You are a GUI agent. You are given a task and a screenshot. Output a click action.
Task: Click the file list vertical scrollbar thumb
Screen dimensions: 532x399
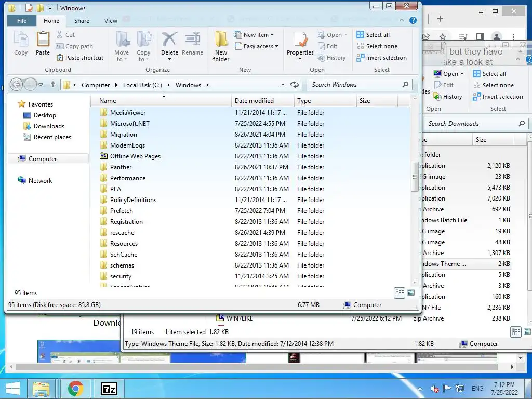click(414, 177)
